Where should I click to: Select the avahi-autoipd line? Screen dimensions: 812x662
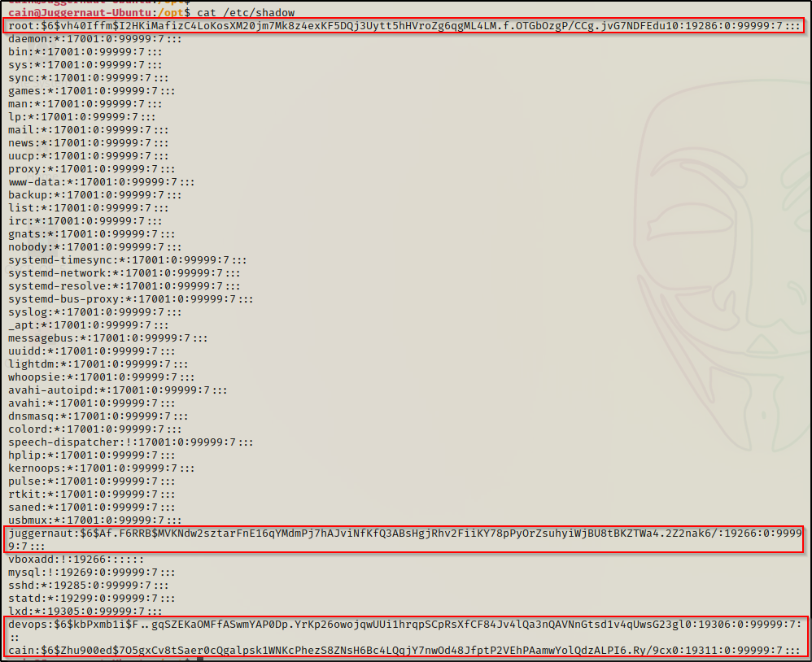click(117, 390)
